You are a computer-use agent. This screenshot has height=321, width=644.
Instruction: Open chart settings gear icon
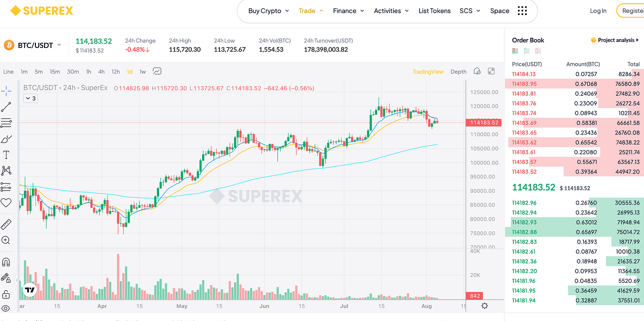tap(484, 306)
